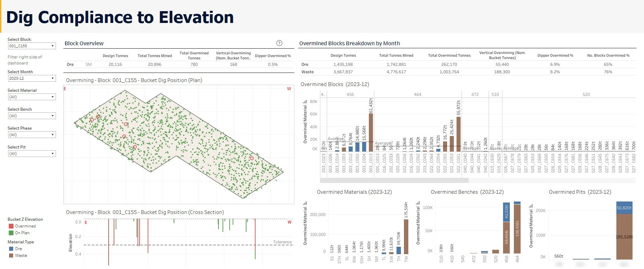Select the 106,456t waste bar of bench 464
Screen dimensions: 644x269
coord(517,229)
